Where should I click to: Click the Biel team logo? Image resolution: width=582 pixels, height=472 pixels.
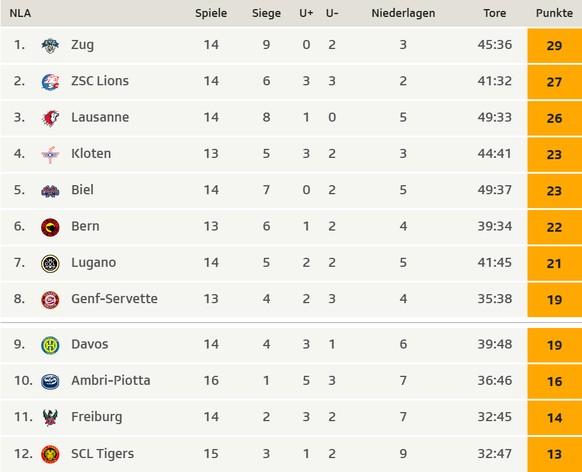coord(50,191)
